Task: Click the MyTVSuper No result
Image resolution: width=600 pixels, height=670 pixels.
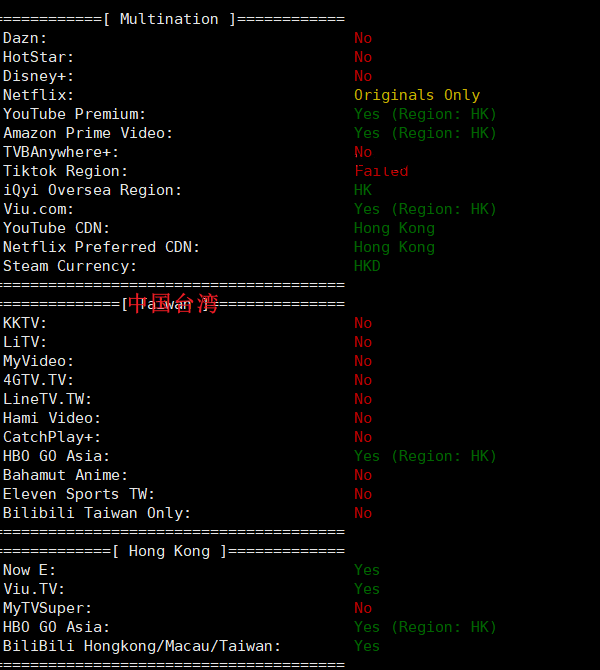Action: [363, 608]
